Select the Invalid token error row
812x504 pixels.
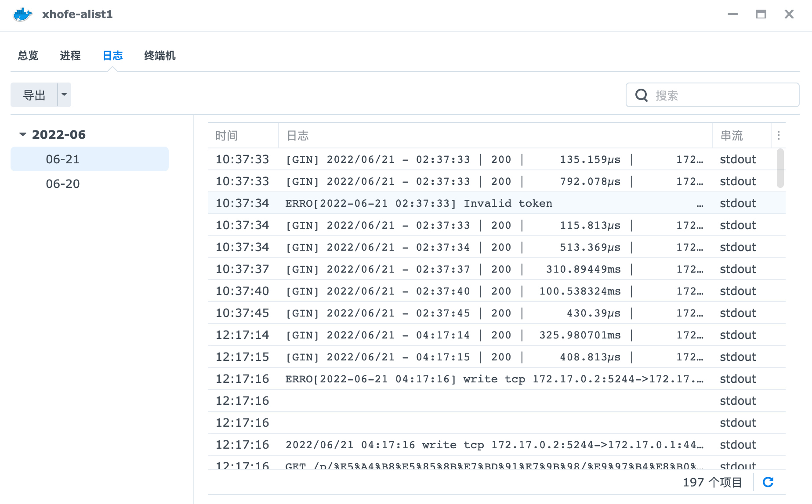[497, 203]
